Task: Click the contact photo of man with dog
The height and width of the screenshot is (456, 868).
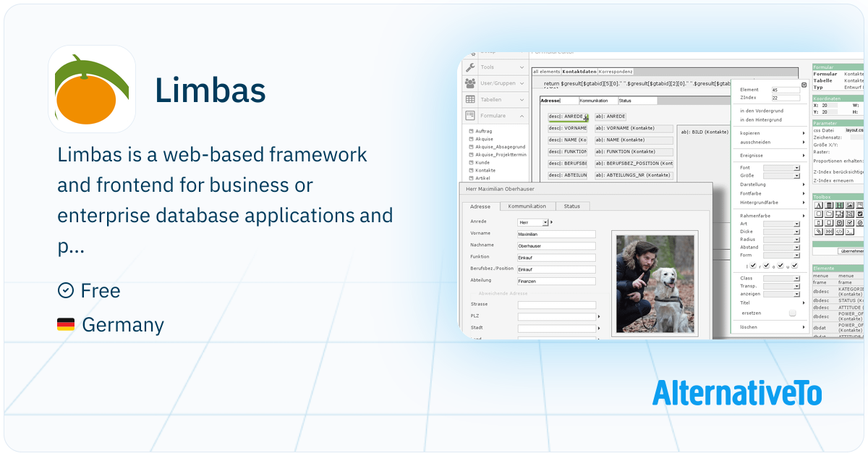Action: [655, 283]
